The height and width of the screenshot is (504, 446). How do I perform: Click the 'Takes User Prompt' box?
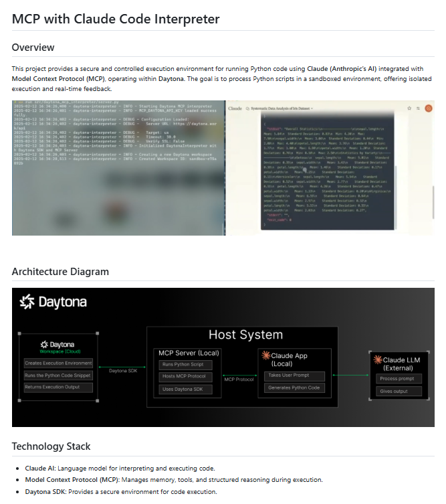(294, 375)
